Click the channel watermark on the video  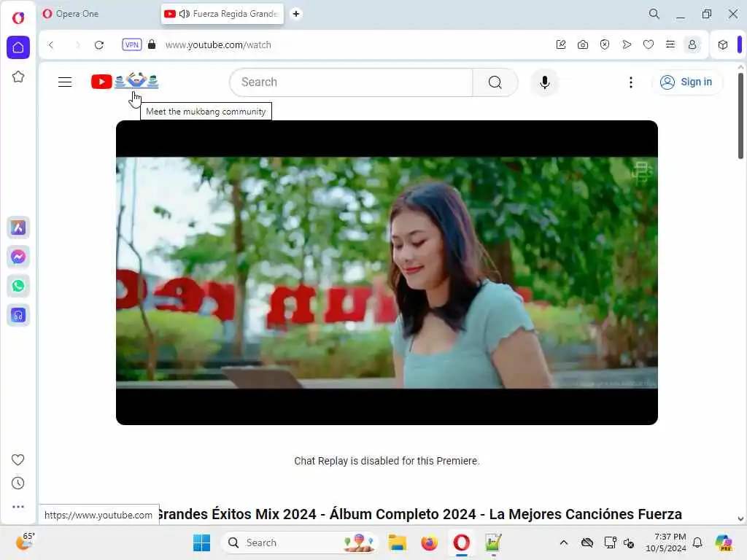tap(642, 172)
